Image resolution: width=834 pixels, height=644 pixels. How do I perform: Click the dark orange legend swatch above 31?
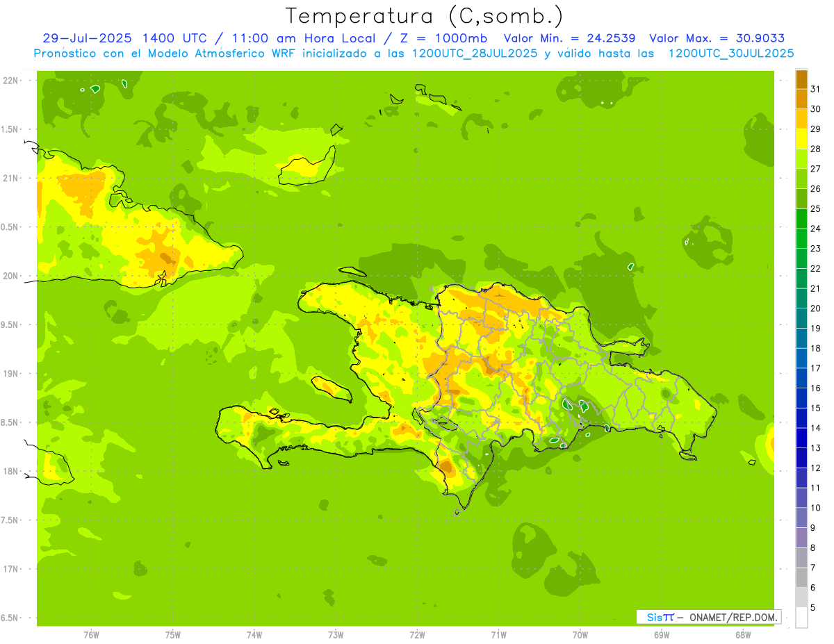[801, 79]
